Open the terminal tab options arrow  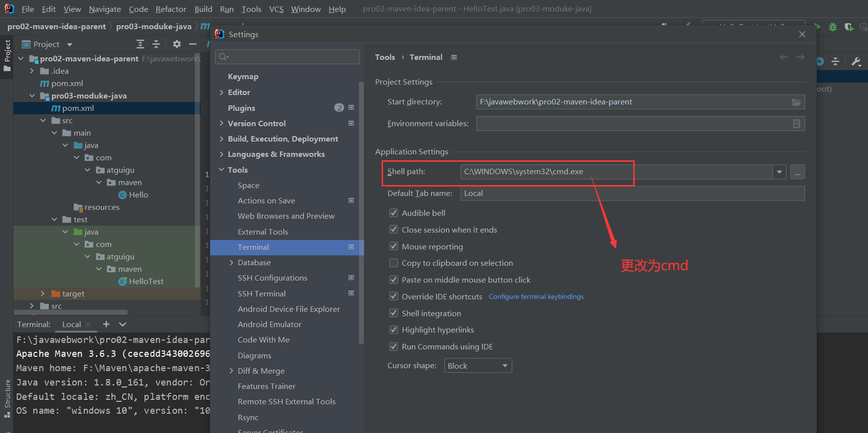[x=123, y=324]
